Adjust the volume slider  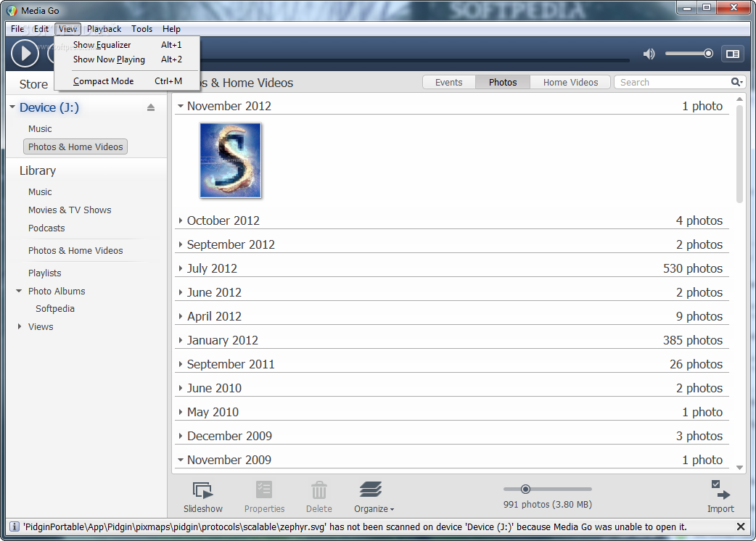click(708, 54)
